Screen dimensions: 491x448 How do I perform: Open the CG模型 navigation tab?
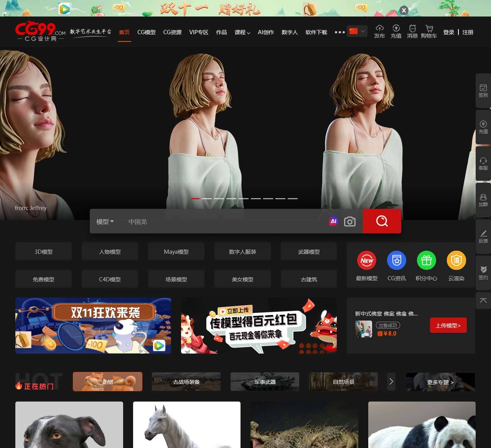(x=147, y=32)
